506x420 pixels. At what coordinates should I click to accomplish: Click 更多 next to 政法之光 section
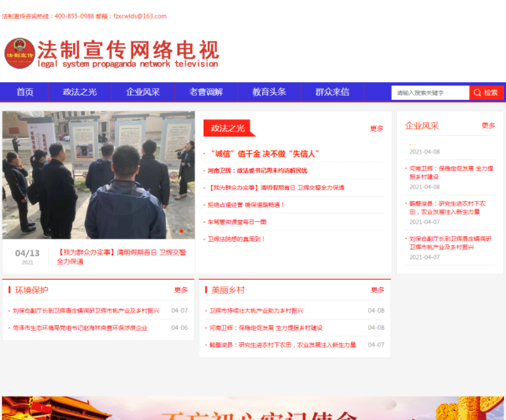(377, 129)
